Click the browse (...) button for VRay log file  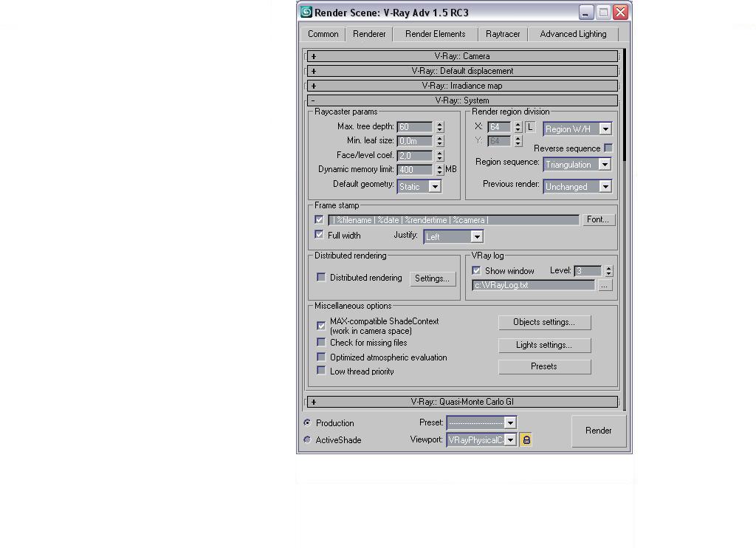604,285
